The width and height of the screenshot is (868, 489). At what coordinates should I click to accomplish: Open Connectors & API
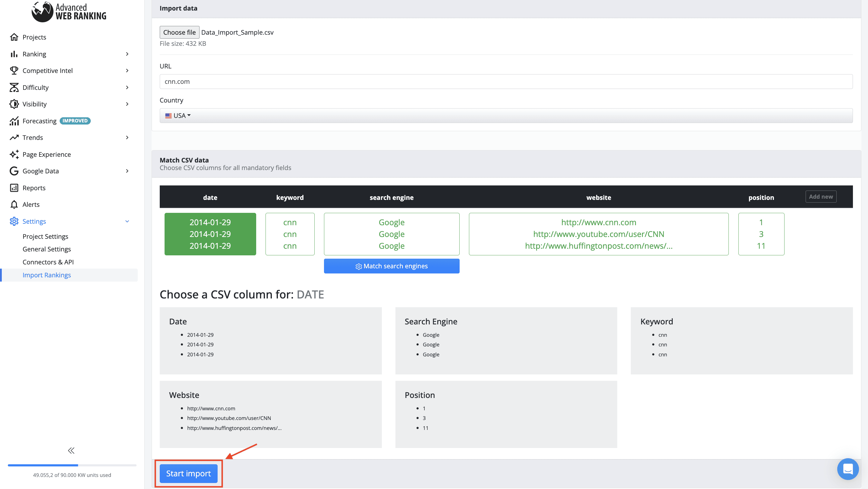(48, 262)
